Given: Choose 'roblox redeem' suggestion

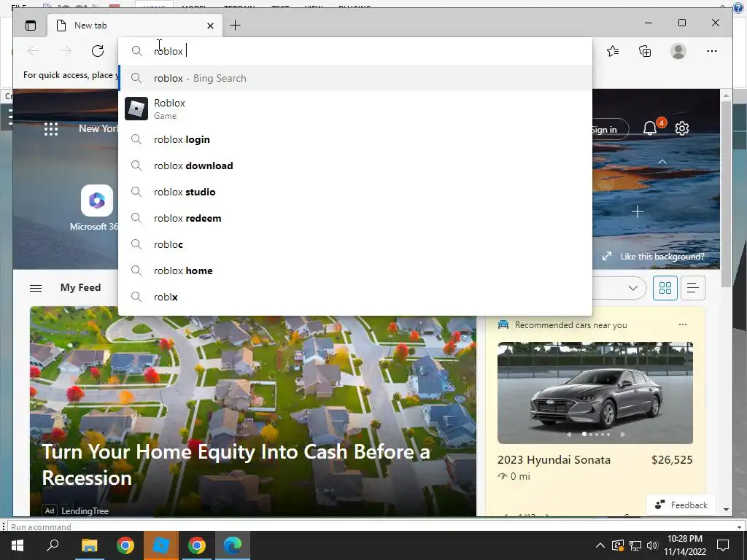Looking at the screenshot, I should click(355, 218).
